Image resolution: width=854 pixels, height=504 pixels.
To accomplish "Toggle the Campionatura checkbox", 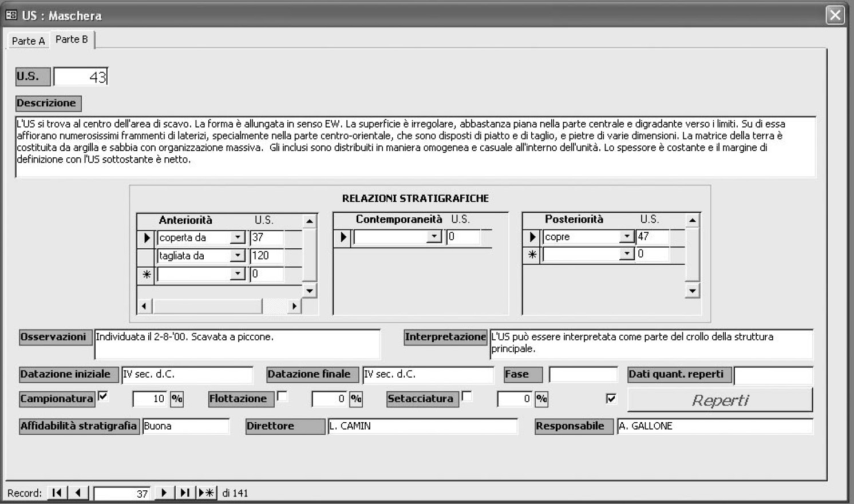I will [x=103, y=396].
